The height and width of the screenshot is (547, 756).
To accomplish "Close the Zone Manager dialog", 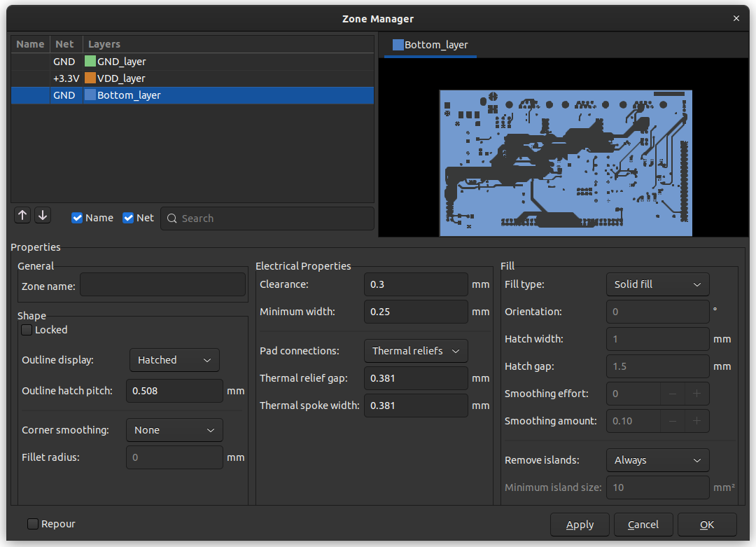I will coord(736,19).
